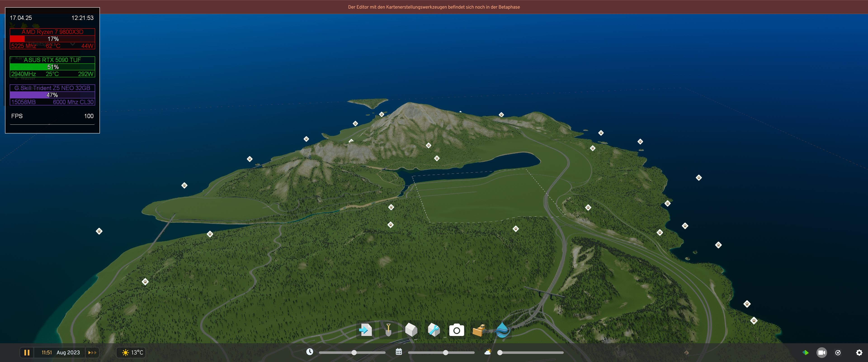Pause the simulation
868x362 pixels.
(27, 352)
